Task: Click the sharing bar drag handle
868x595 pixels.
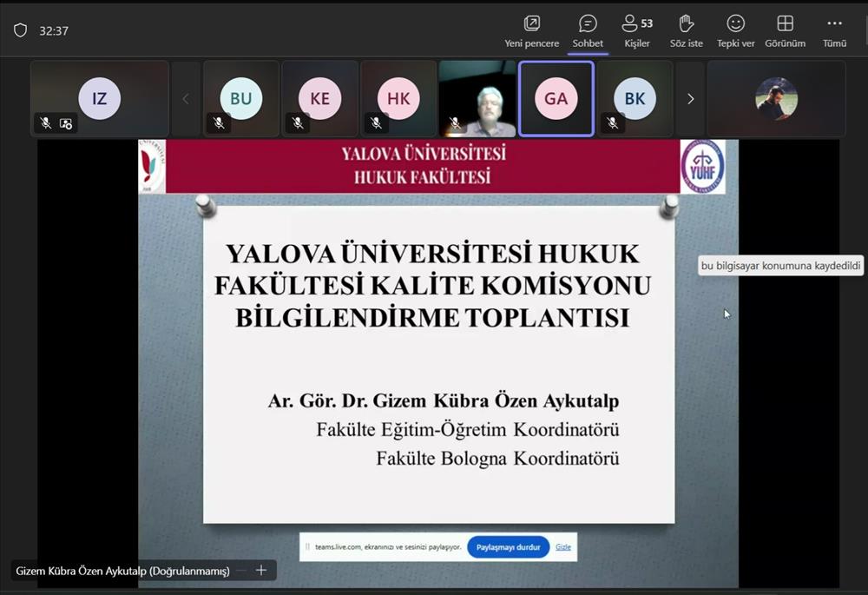Action: [307, 547]
